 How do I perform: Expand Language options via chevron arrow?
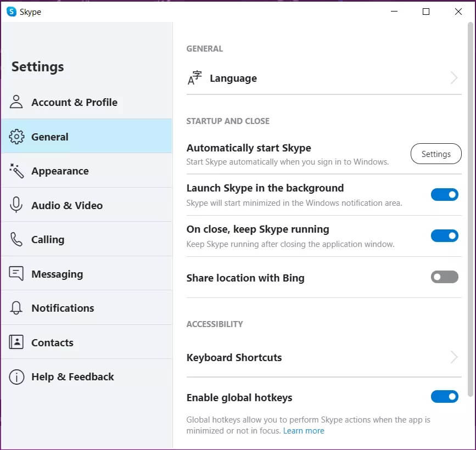pos(454,78)
